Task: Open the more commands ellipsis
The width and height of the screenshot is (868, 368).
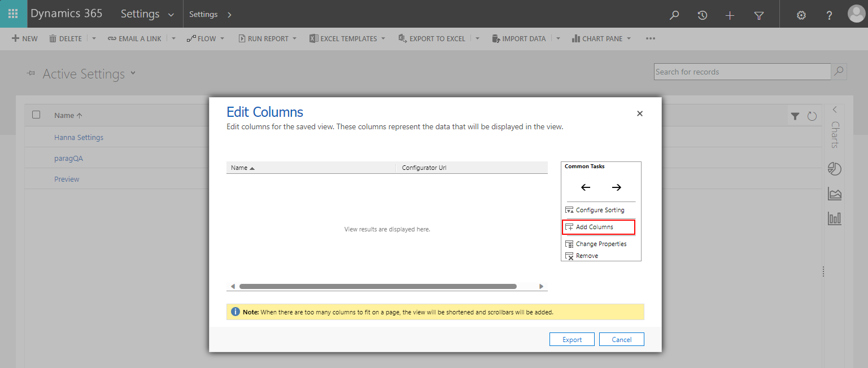Action: click(651, 39)
